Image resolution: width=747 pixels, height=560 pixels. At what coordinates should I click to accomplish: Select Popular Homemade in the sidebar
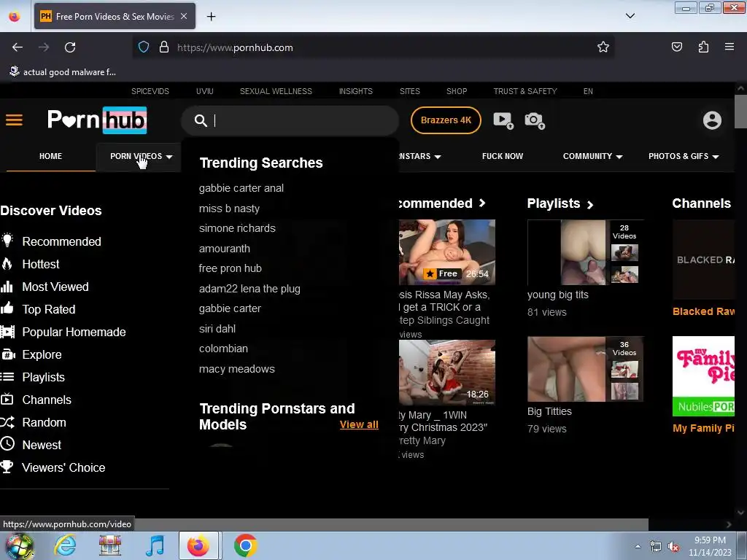pyautogui.click(x=63, y=332)
